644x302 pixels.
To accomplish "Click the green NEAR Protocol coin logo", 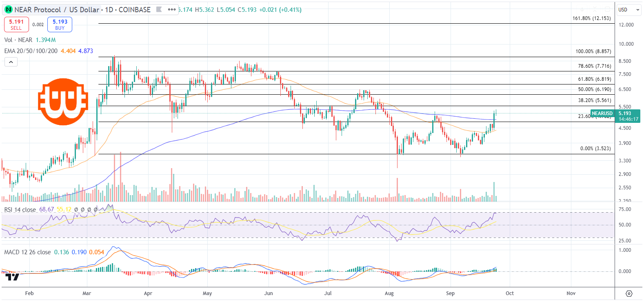I will [x=8, y=9].
